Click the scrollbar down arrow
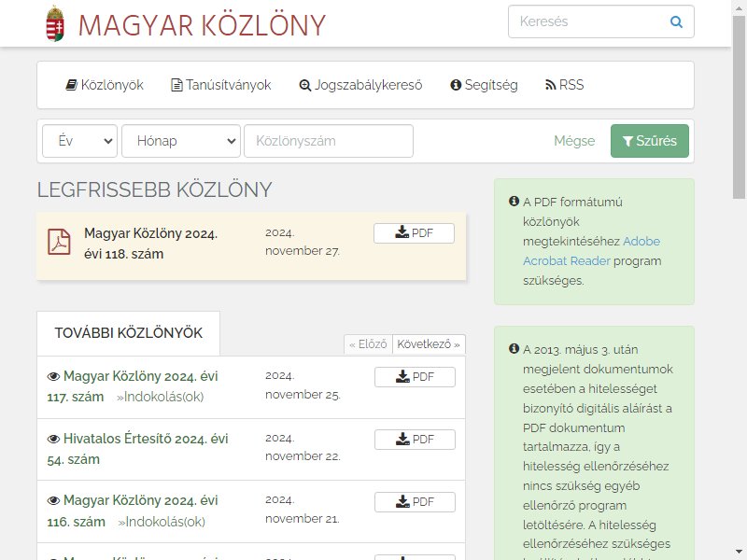 pyautogui.click(x=740, y=553)
